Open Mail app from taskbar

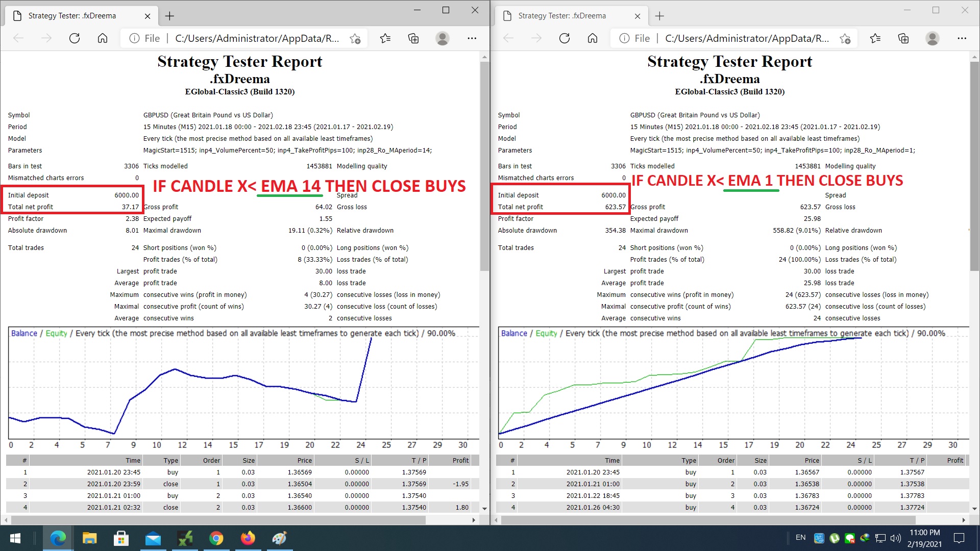coord(153,538)
